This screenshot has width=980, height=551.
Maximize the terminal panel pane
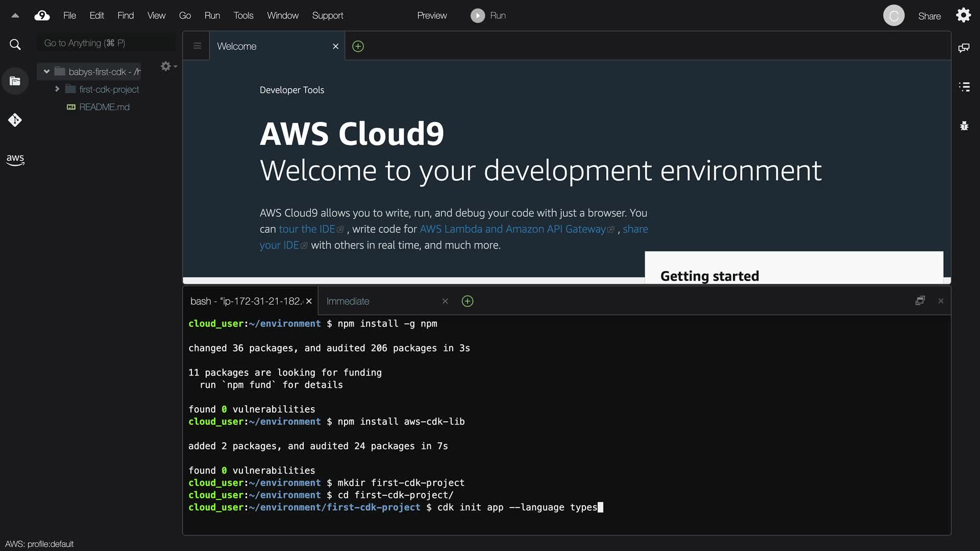(920, 301)
